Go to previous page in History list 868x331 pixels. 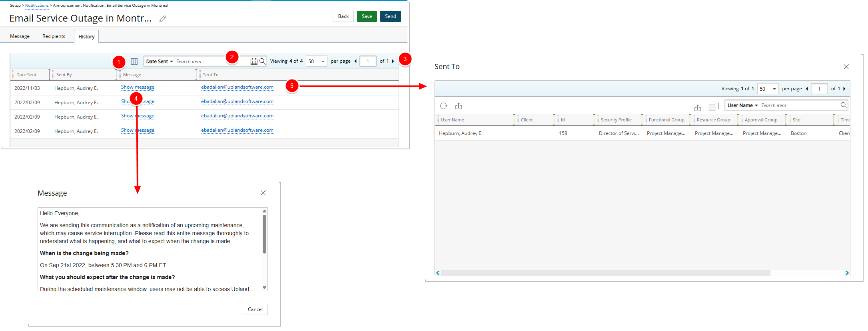point(355,61)
